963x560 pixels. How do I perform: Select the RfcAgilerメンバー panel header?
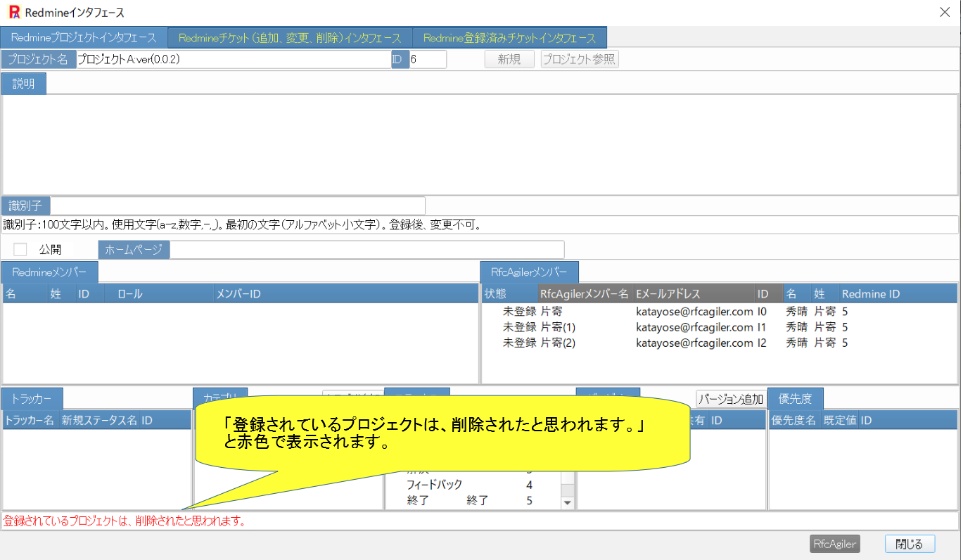click(x=529, y=272)
